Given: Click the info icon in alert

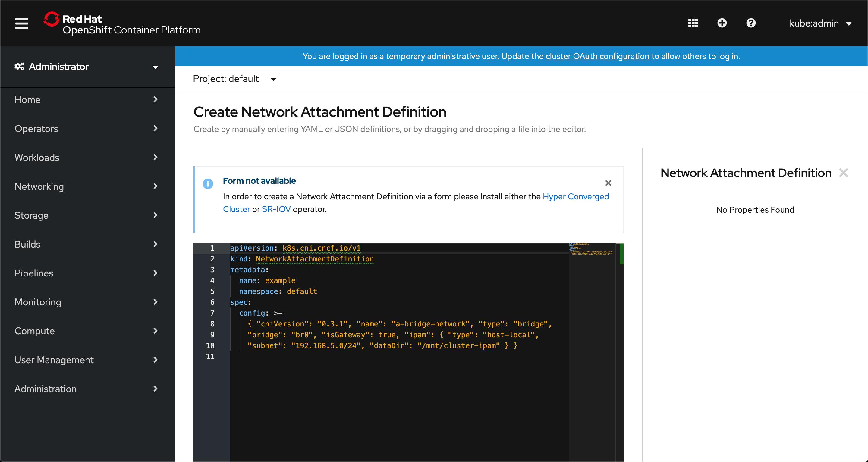Looking at the screenshot, I should point(208,183).
